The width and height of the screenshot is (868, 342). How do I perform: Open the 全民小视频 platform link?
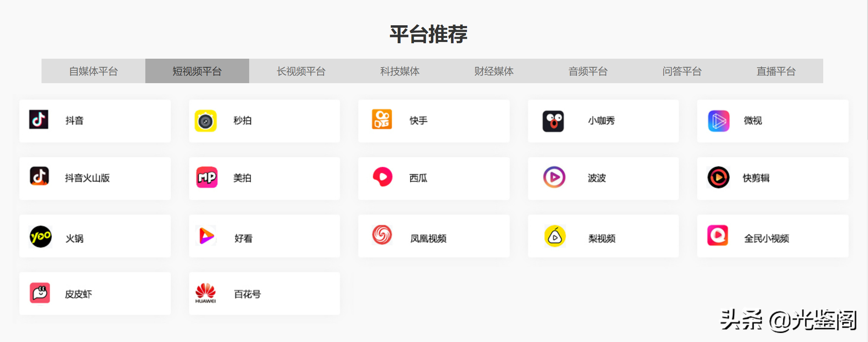point(766,238)
